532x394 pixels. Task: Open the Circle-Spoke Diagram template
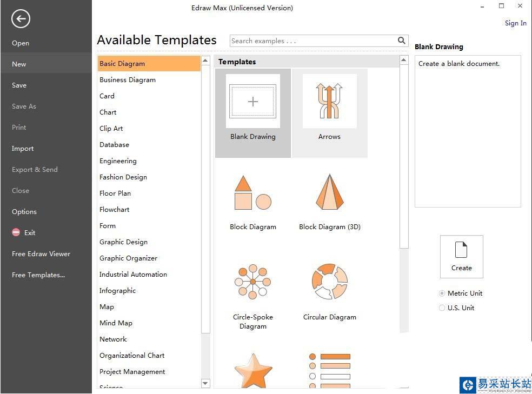[253, 282]
